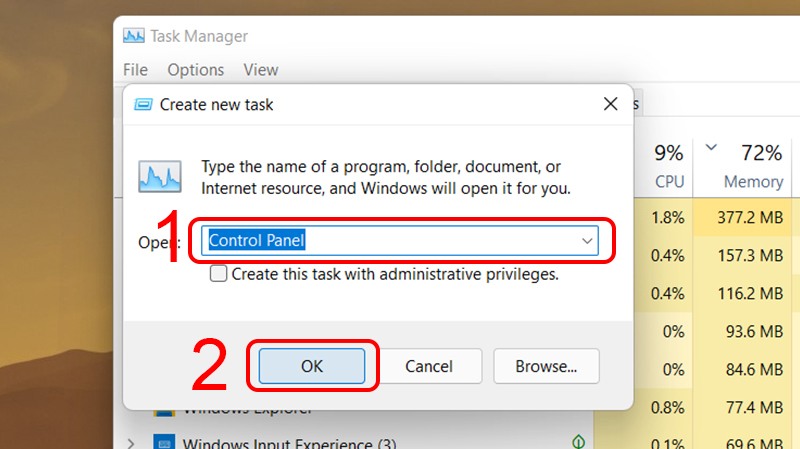Open the File menu

coord(135,70)
